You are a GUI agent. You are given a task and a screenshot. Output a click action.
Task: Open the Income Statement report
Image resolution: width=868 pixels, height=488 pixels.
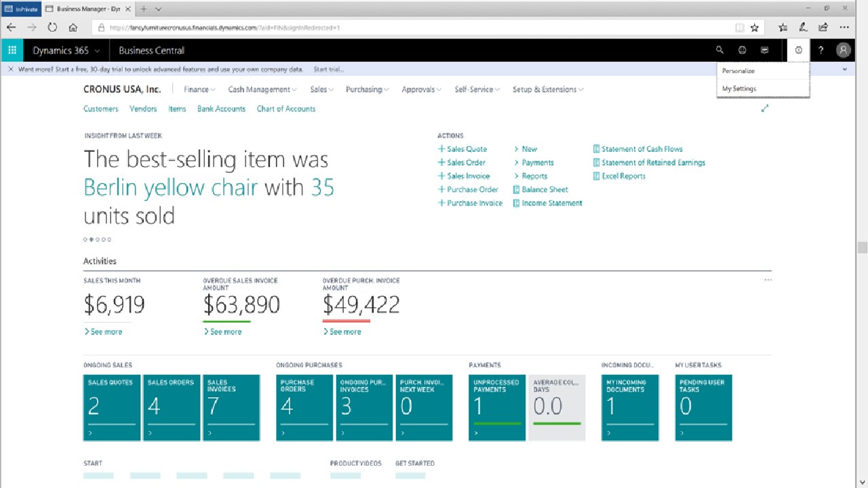tap(547, 203)
